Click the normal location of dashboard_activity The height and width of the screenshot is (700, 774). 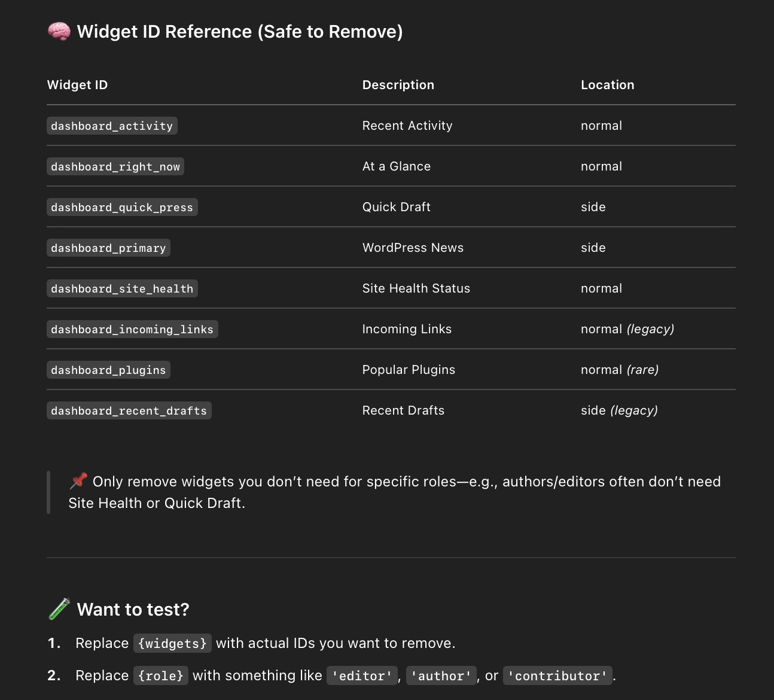[x=601, y=126]
